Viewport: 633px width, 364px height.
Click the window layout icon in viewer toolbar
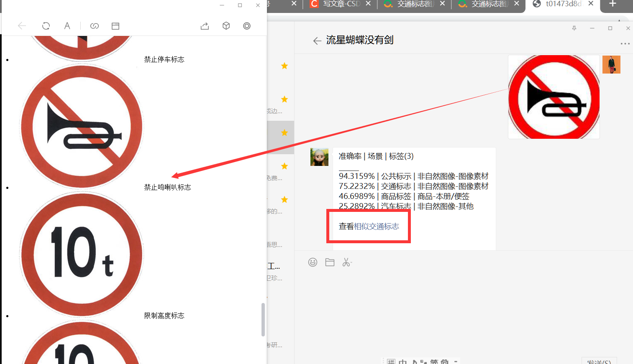115,26
